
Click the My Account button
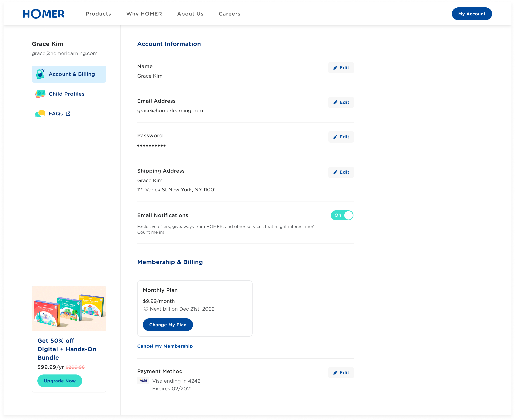471,14
